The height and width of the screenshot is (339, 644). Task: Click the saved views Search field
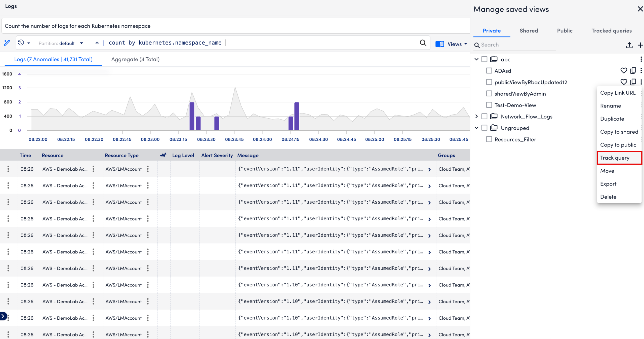pyautogui.click(x=514, y=45)
